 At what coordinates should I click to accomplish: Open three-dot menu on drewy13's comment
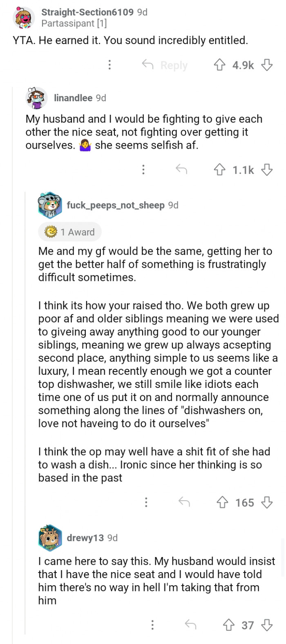click(152, 625)
